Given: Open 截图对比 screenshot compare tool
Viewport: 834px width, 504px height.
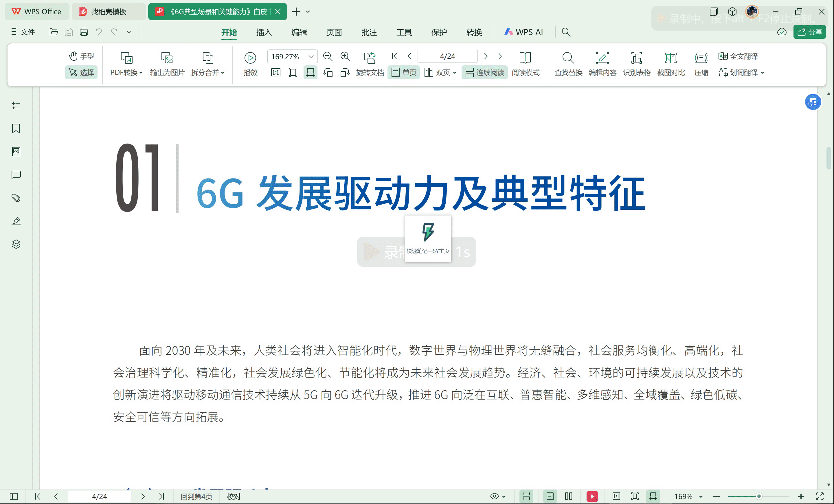Looking at the screenshot, I should point(671,64).
